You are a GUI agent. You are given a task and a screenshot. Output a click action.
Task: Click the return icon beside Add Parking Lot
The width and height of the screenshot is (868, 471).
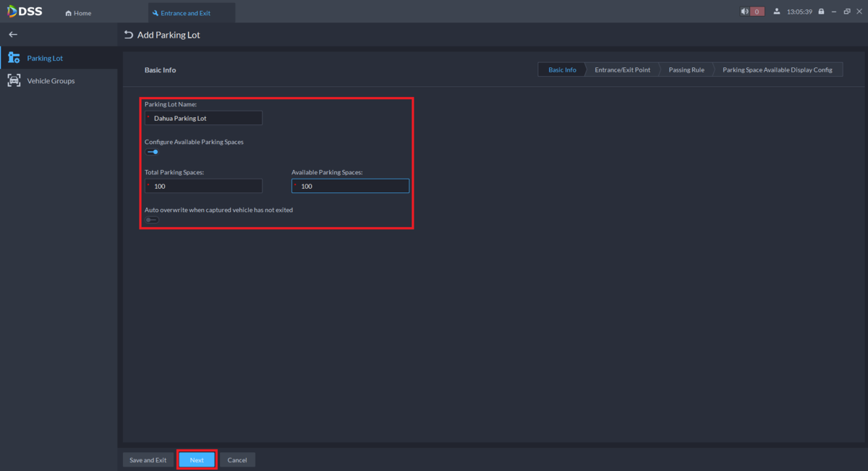click(129, 35)
